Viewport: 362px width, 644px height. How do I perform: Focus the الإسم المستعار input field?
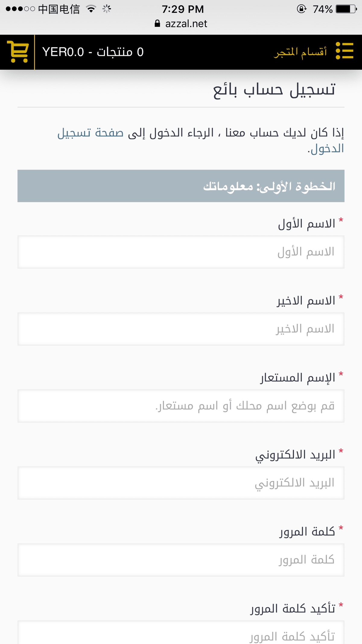coord(181,406)
